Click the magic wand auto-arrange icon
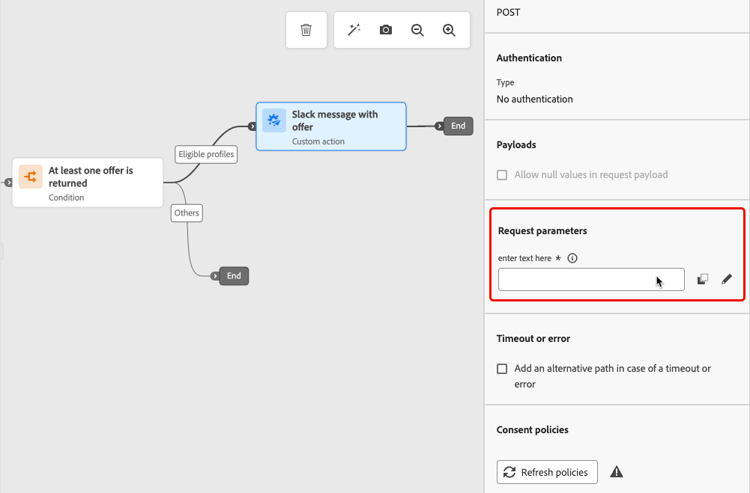This screenshot has height=493, width=750. [x=354, y=30]
